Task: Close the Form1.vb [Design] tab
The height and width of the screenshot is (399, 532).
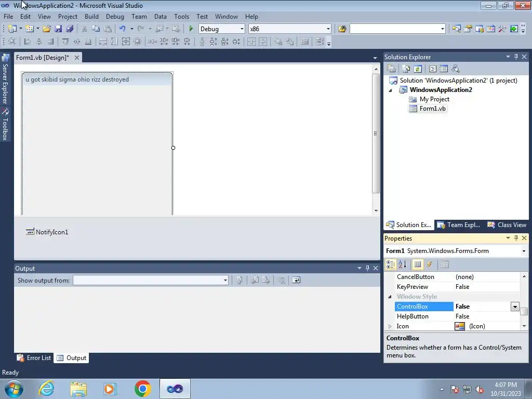Action: [77, 58]
